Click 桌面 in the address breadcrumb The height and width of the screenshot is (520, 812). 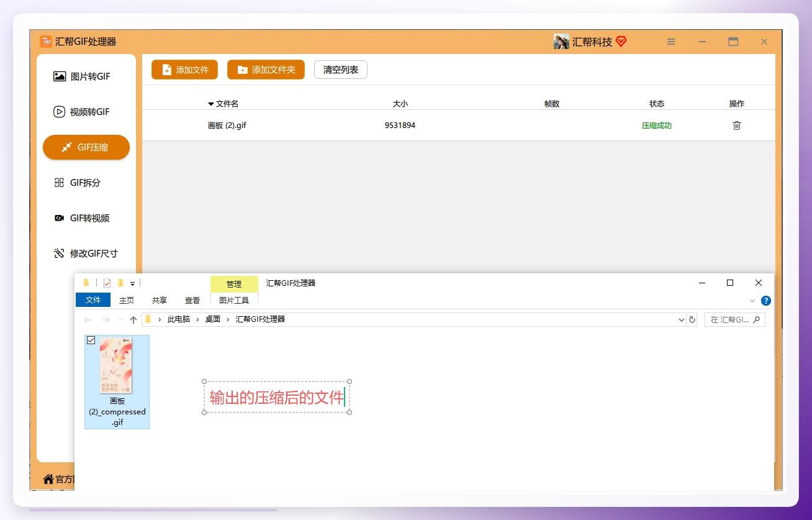213,319
